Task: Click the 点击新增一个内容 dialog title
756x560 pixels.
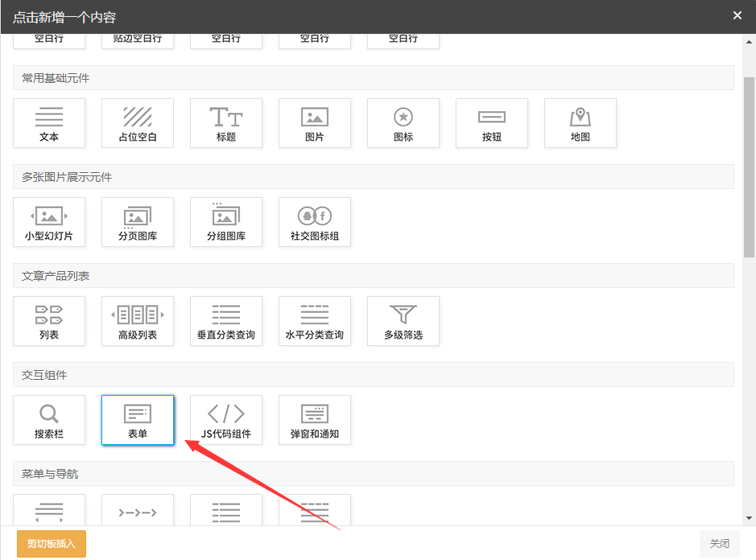Action: [x=64, y=18]
